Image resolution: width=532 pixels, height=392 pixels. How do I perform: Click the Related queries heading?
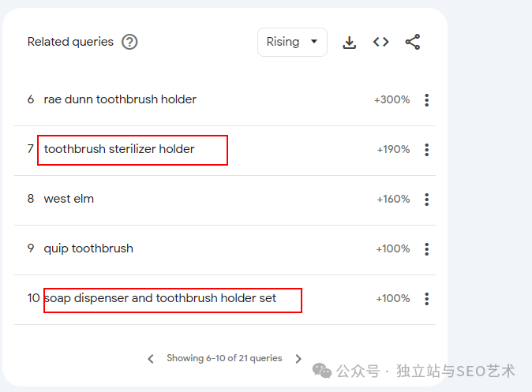70,42
